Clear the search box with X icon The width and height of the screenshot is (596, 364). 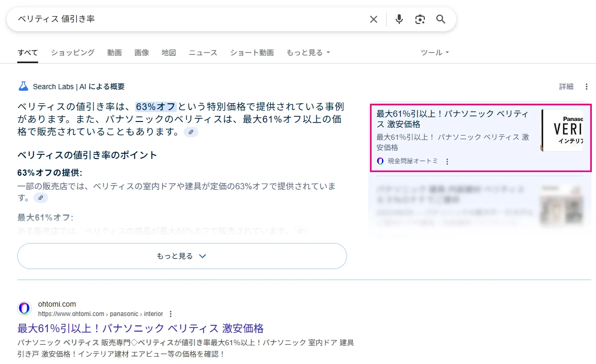374,19
